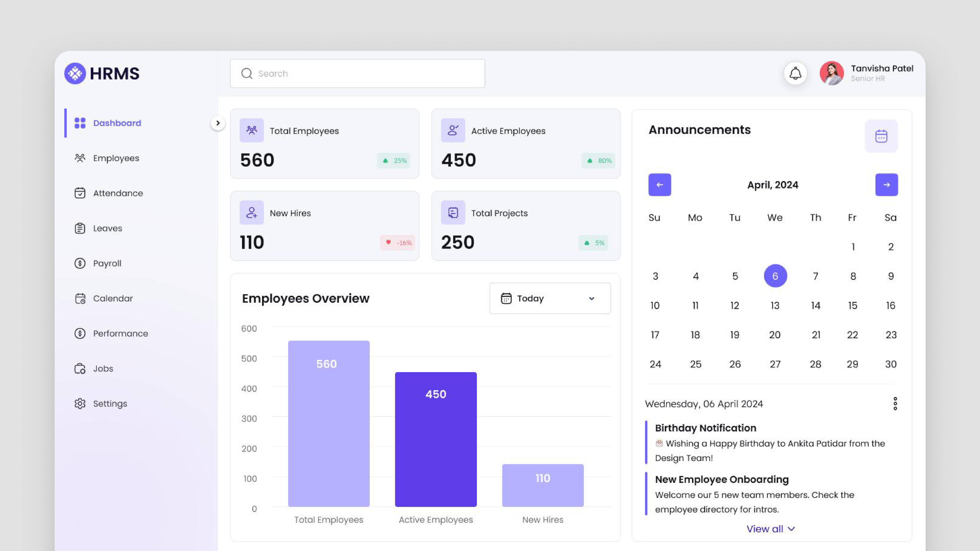Open the Jobs section icon

80,368
